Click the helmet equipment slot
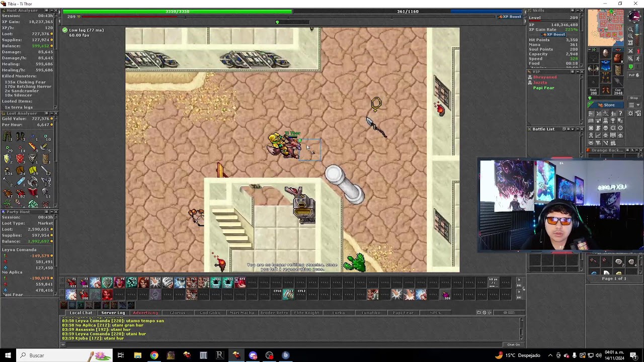Image resolution: width=644 pixels, height=362 pixels. click(606, 53)
